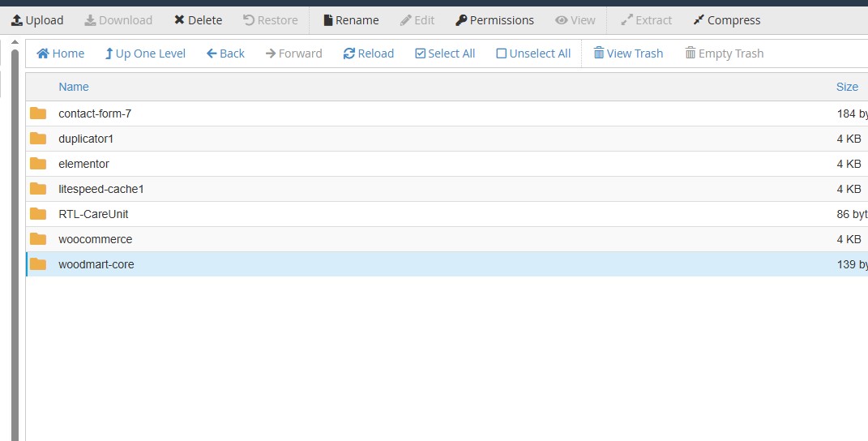
Task: Navigate Up One Level
Action: (145, 54)
